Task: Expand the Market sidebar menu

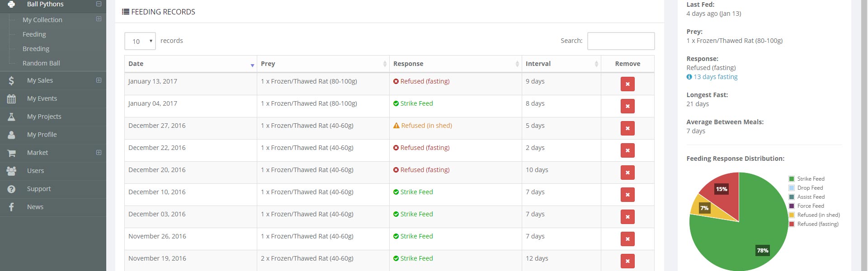Action: pyautogui.click(x=99, y=153)
